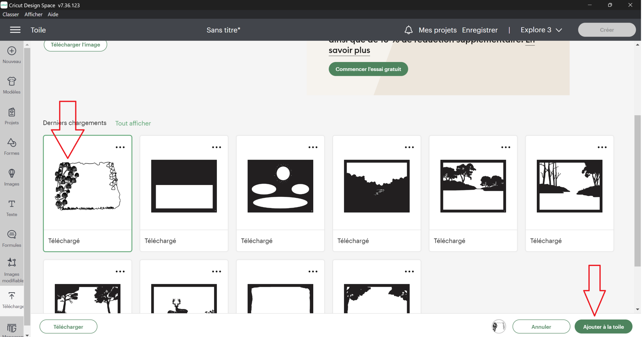This screenshot has height=337, width=644.
Task: Open the Images lightbulb panel
Action: click(12, 177)
